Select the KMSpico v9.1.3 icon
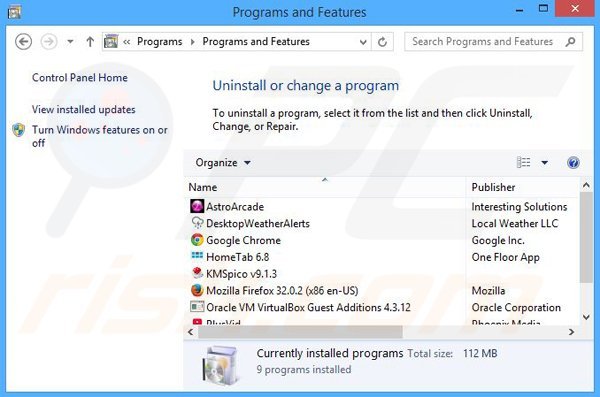This screenshot has width=600, height=397. point(197,273)
